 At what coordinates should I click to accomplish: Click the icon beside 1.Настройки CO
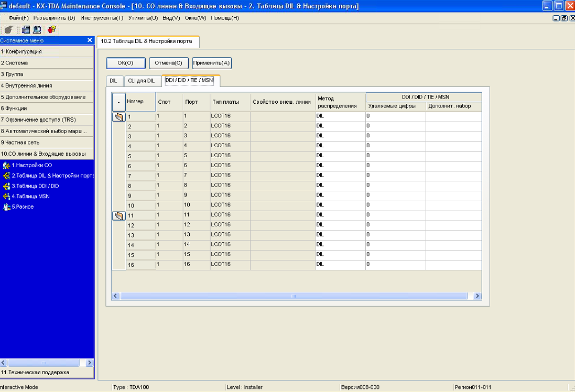[6, 166]
